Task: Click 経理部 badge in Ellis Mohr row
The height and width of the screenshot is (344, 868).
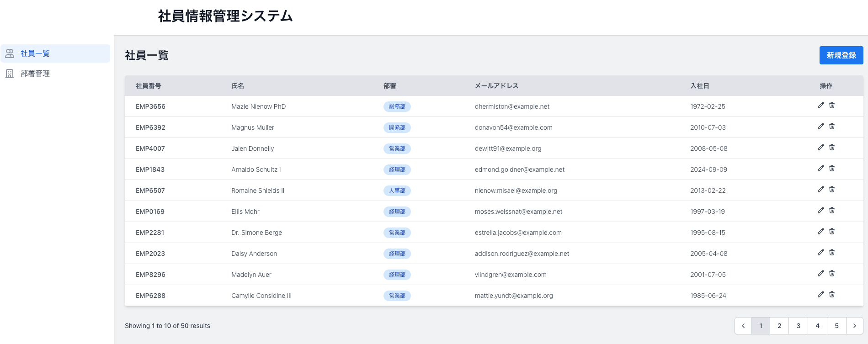Action: click(x=397, y=212)
